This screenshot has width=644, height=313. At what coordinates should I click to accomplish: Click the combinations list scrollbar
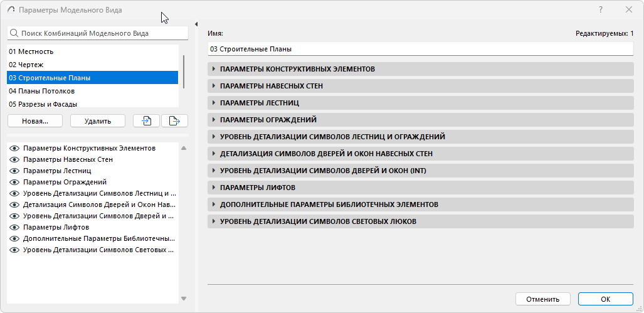[x=184, y=71]
